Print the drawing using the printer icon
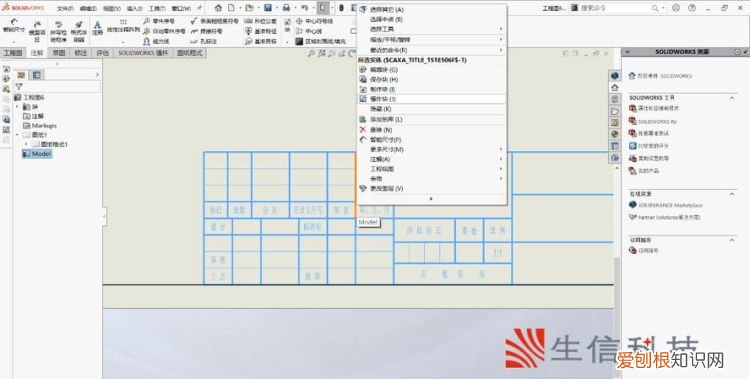 pos(286,8)
